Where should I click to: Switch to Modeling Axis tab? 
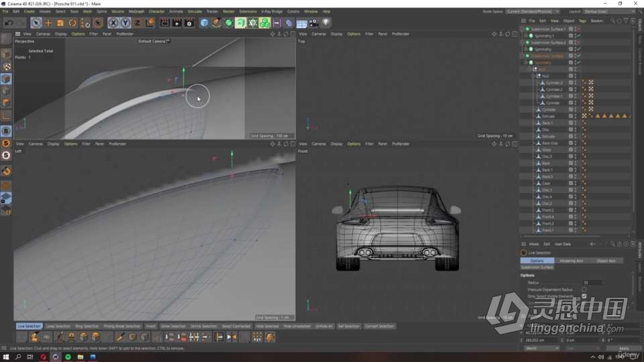tap(572, 261)
